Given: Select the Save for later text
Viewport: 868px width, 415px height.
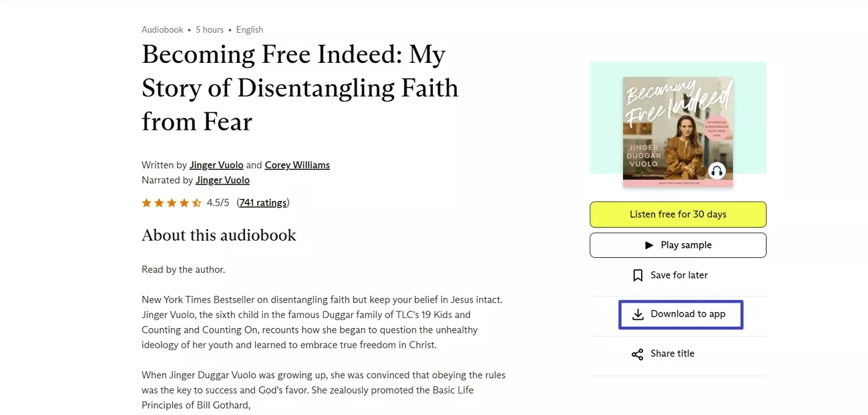Looking at the screenshot, I should [x=679, y=275].
